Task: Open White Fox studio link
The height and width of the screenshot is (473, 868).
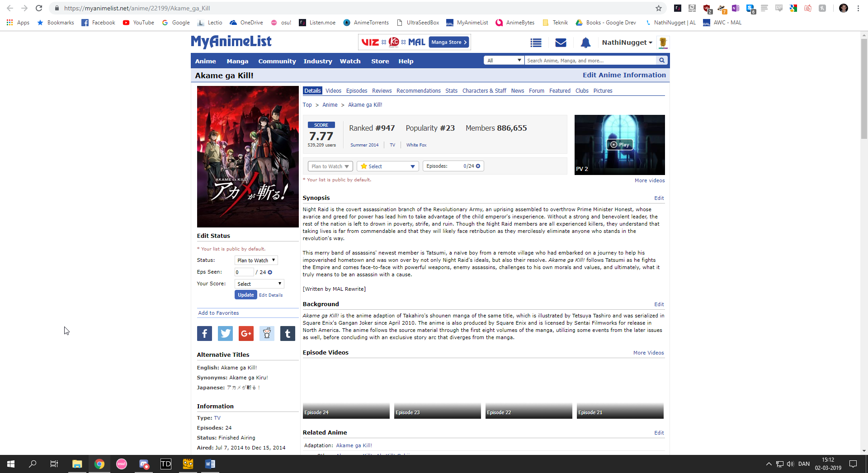Action: [416, 145]
